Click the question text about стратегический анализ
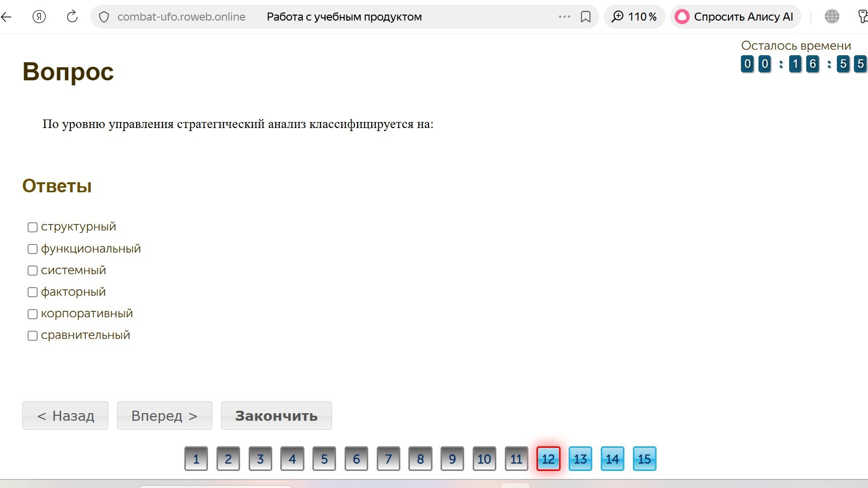This screenshot has width=868, height=488. point(238,124)
